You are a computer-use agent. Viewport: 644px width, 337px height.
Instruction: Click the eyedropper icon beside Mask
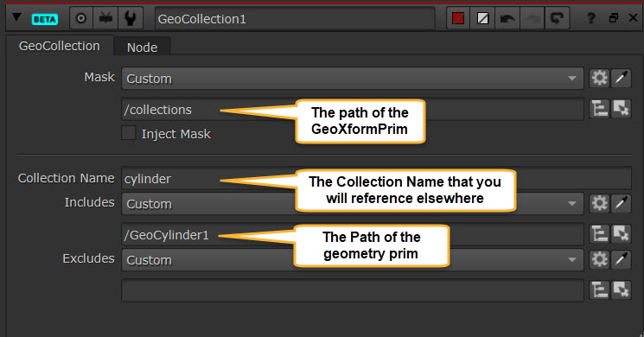coord(621,78)
